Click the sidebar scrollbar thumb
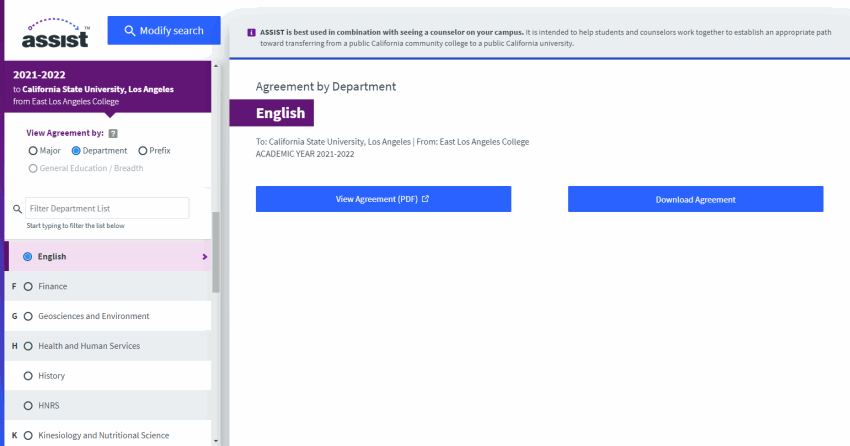Viewport: 850px width, 446px height. click(216, 252)
